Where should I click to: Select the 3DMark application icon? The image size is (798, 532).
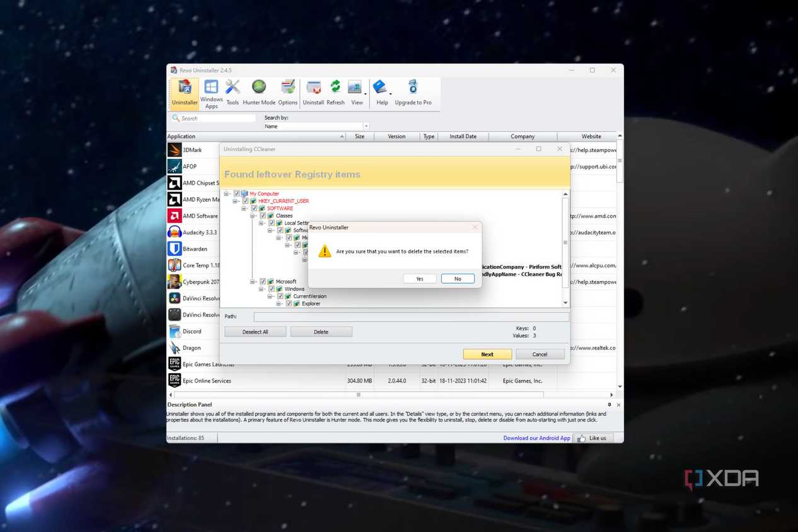point(175,150)
